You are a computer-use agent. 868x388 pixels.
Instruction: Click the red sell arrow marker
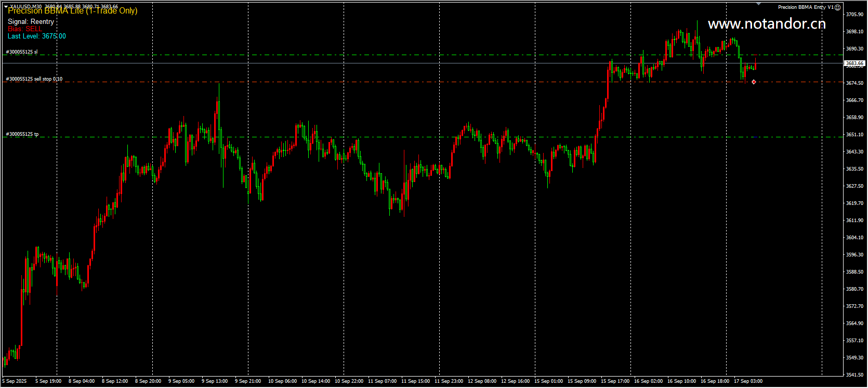click(754, 82)
